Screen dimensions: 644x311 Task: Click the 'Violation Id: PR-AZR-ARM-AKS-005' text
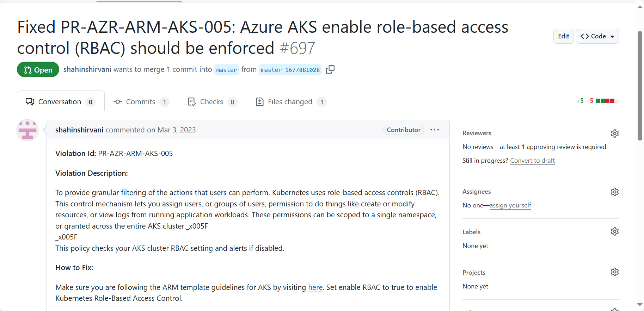tap(114, 154)
